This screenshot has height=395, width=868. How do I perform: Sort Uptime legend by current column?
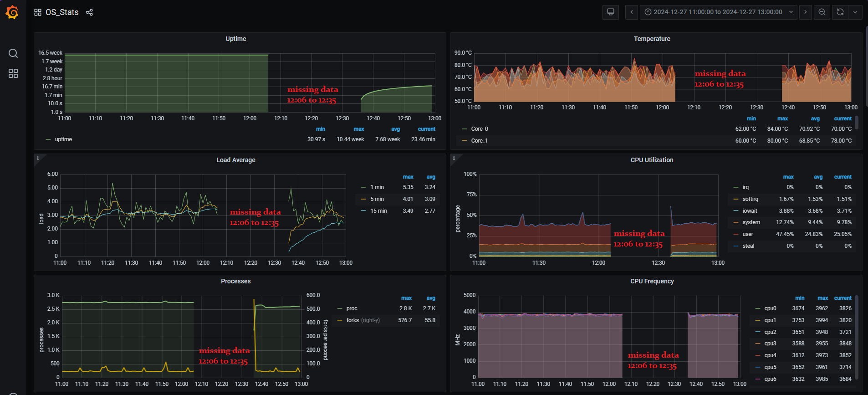click(427, 129)
